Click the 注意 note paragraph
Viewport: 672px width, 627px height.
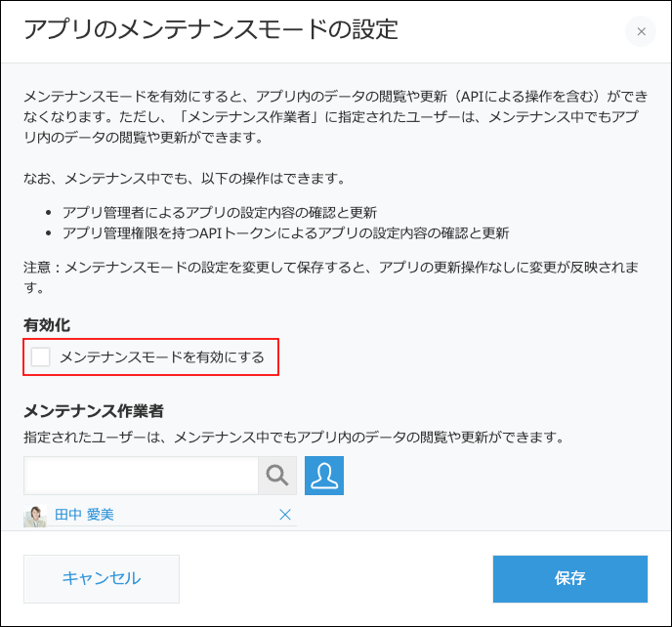[x=331, y=277]
